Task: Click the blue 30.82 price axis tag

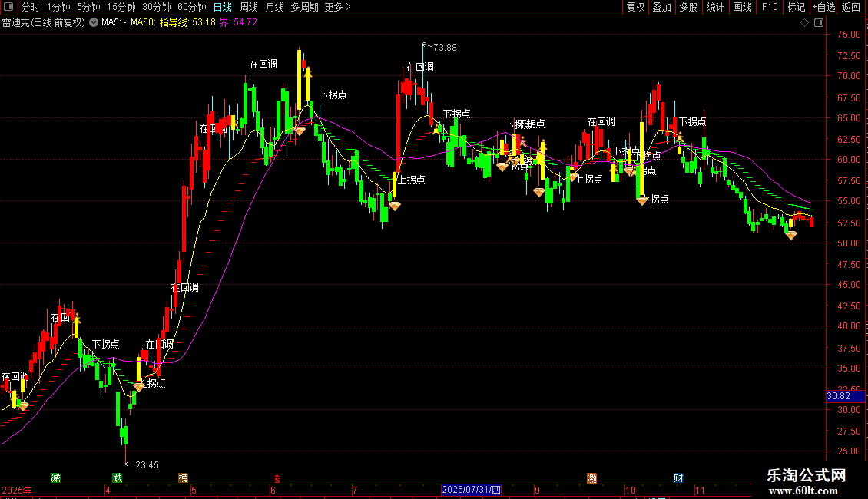Action: [x=845, y=396]
